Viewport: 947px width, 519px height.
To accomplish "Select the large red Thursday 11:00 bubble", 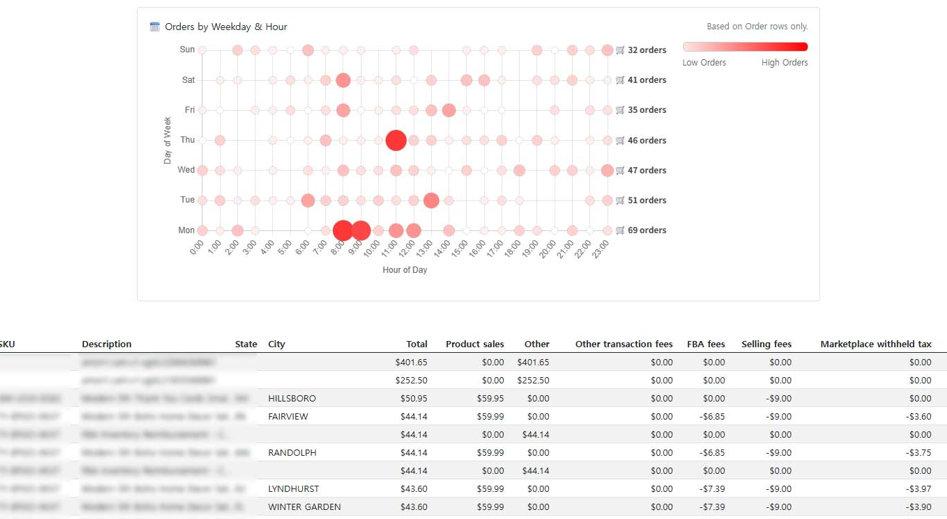I will pos(396,141).
